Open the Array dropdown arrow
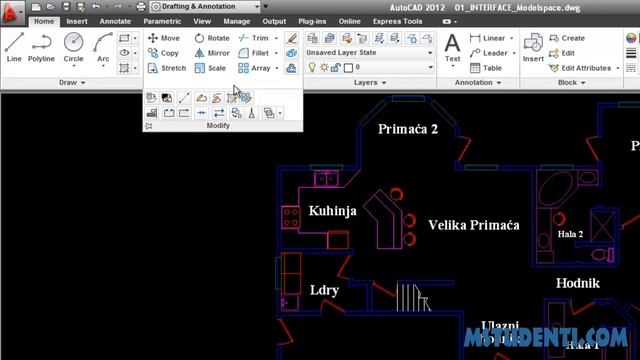This screenshot has width=640, height=360. [277, 68]
